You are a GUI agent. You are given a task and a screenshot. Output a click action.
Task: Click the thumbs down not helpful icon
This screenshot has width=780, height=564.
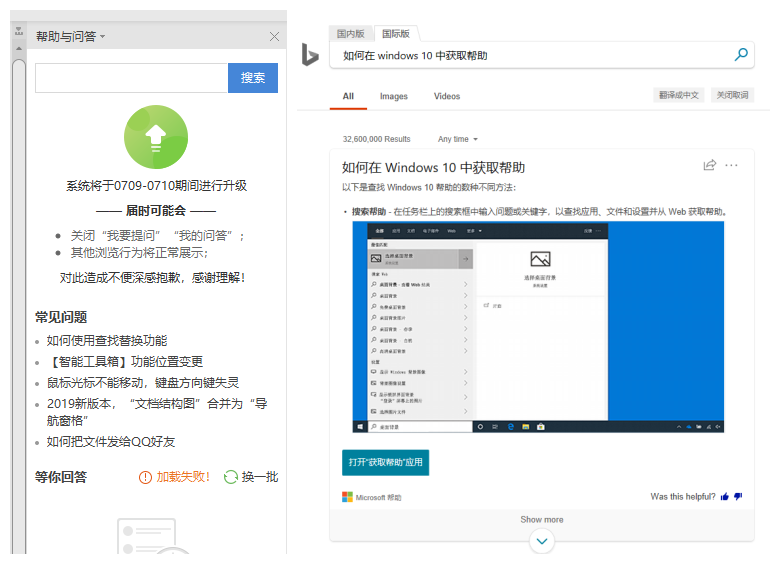tap(738, 496)
